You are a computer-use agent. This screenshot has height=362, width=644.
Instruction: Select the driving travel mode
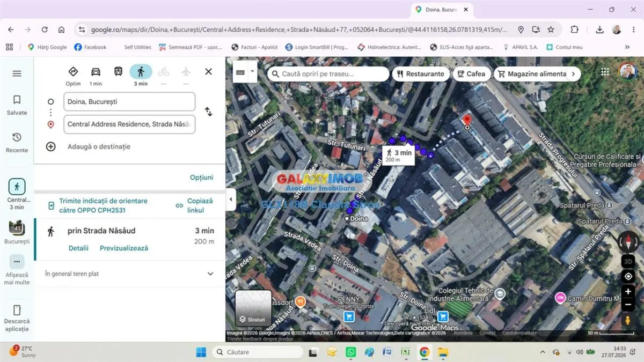(x=96, y=76)
